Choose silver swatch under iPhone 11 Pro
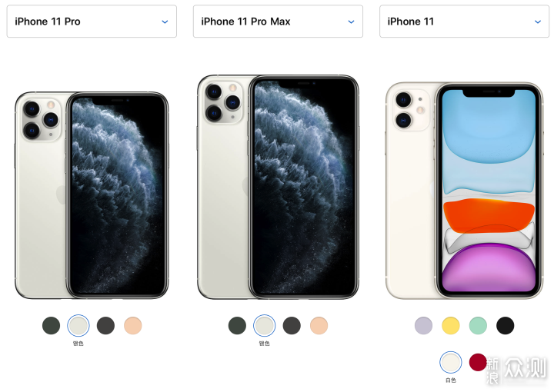The height and width of the screenshot is (392, 554). click(x=78, y=325)
